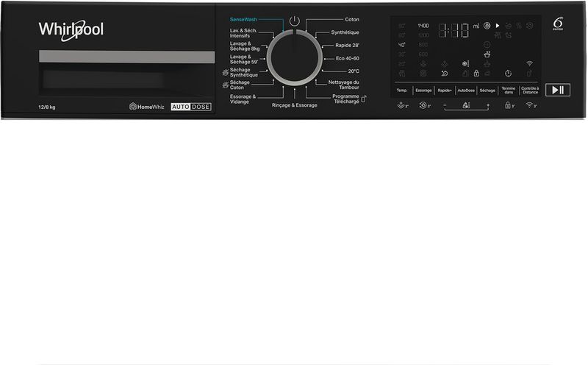Tap the smartphone icon beside Programme Téléchargé

[363, 98]
